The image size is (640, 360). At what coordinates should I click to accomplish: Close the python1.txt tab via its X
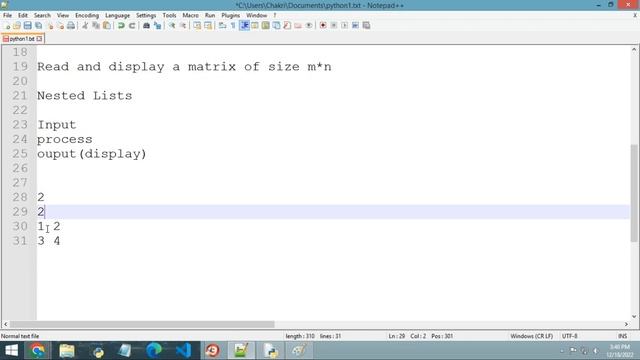pyautogui.click(x=39, y=39)
